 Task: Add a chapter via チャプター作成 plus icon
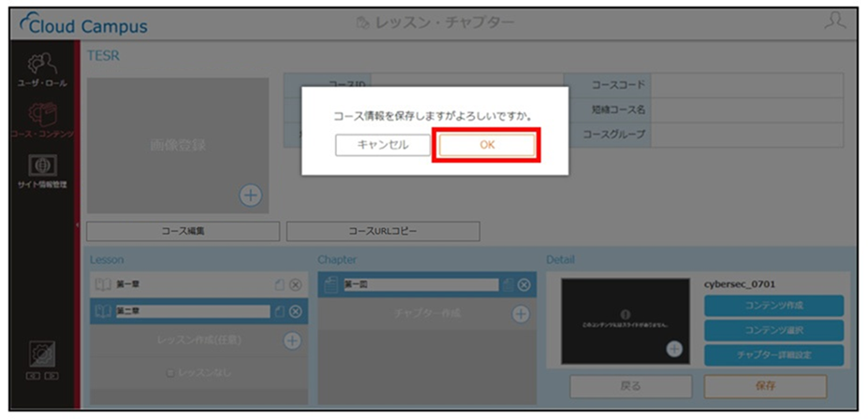point(521,313)
